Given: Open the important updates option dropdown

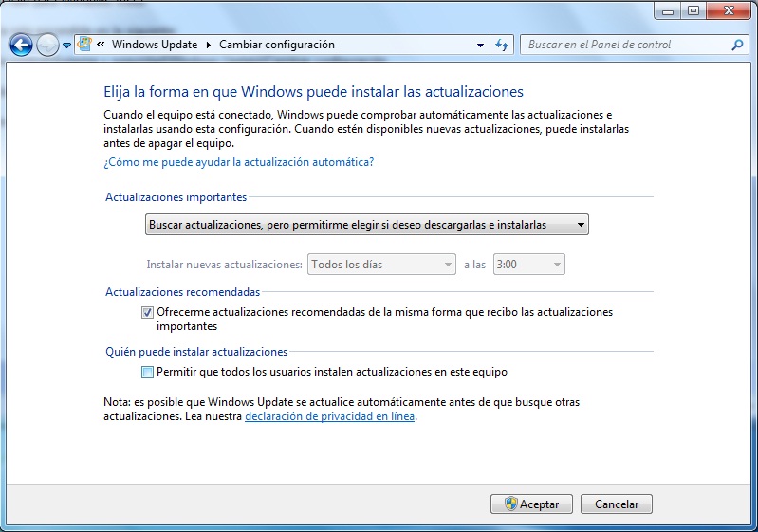Looking at the screenshot, I should [367, 225].
